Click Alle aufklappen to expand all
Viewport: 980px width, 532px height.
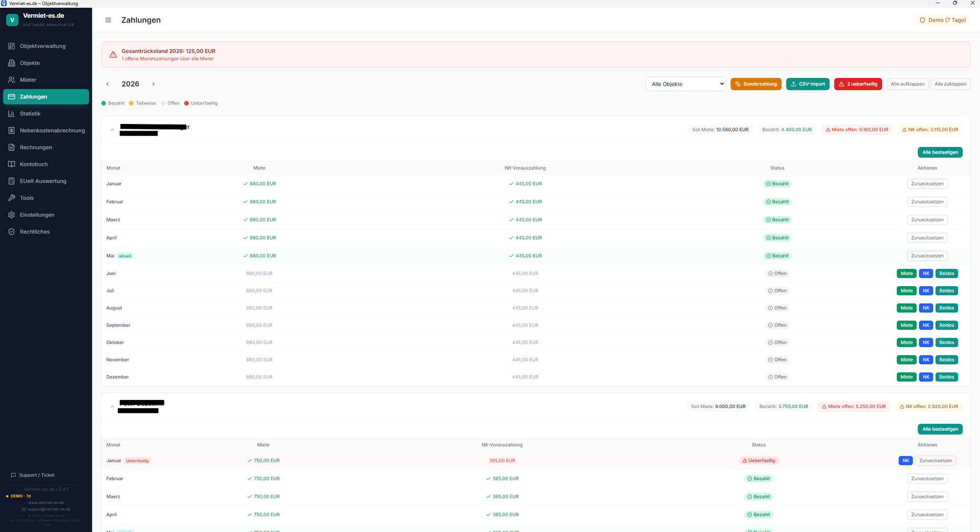pyautogui.click(x=908, y=84)
